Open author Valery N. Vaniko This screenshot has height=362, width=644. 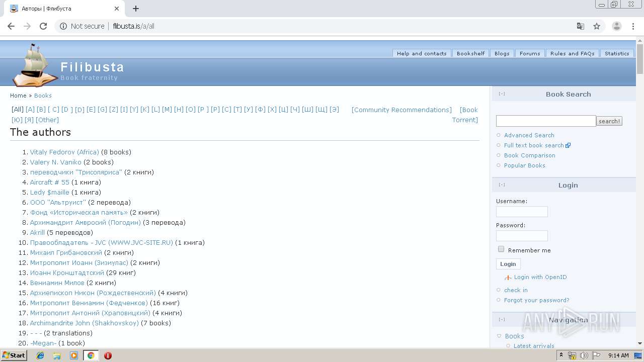(55, 162)
